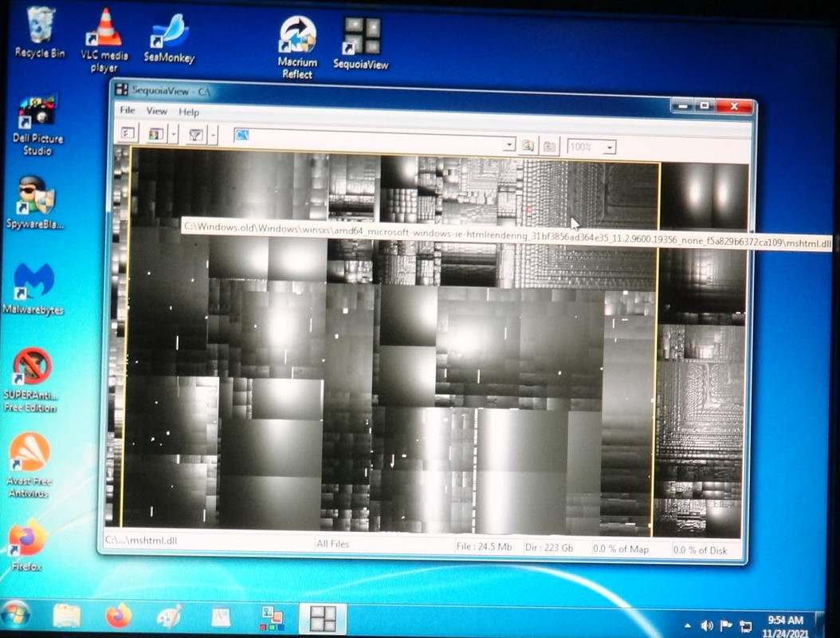
Task: Click '0.0 % of Disk' status entry
Action: [701, 549]
